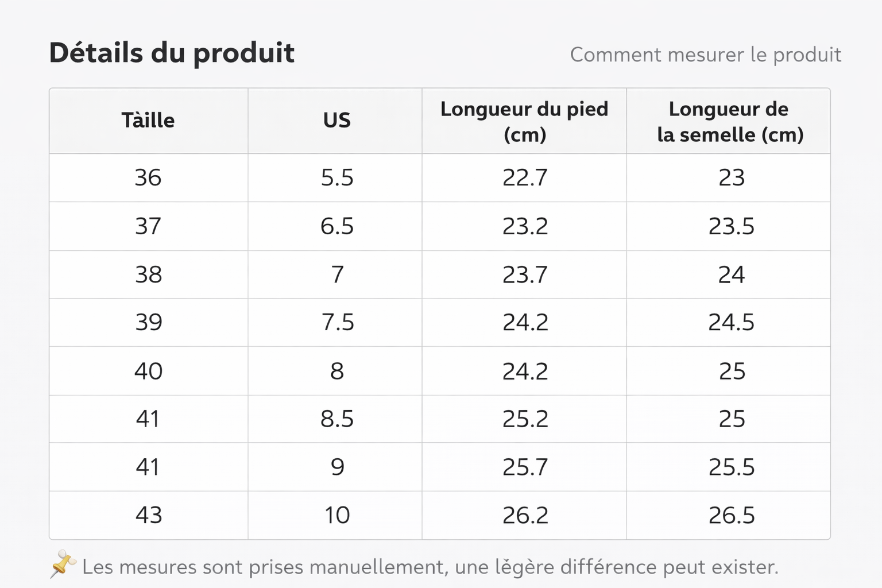Click the 'Longueur du pied (cm)' header

(x=524, y=121)
